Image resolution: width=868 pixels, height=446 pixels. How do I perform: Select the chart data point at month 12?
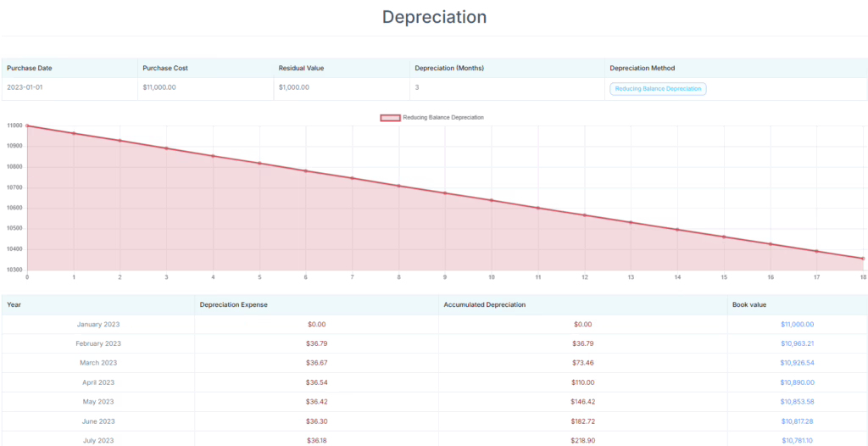click(584, 215)
